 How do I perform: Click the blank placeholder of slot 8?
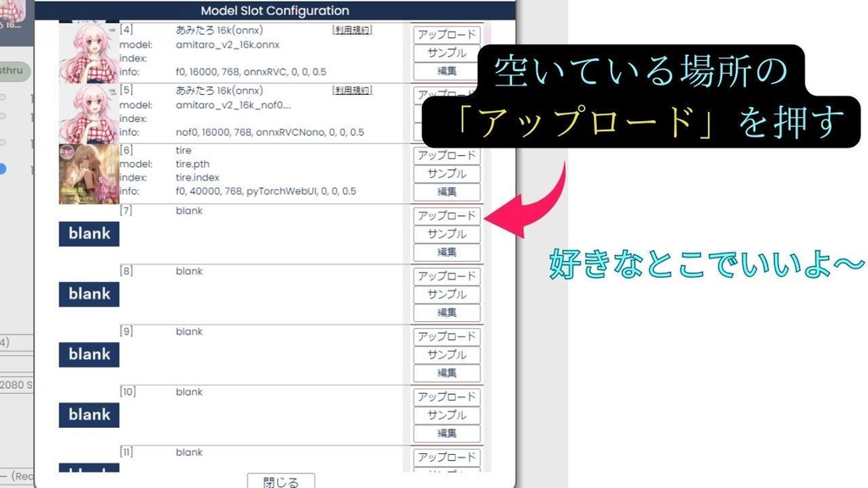click(88, 294)
